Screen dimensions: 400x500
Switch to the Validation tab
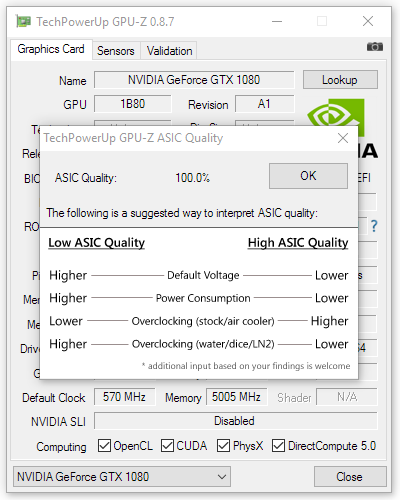(x=169, y=51)
